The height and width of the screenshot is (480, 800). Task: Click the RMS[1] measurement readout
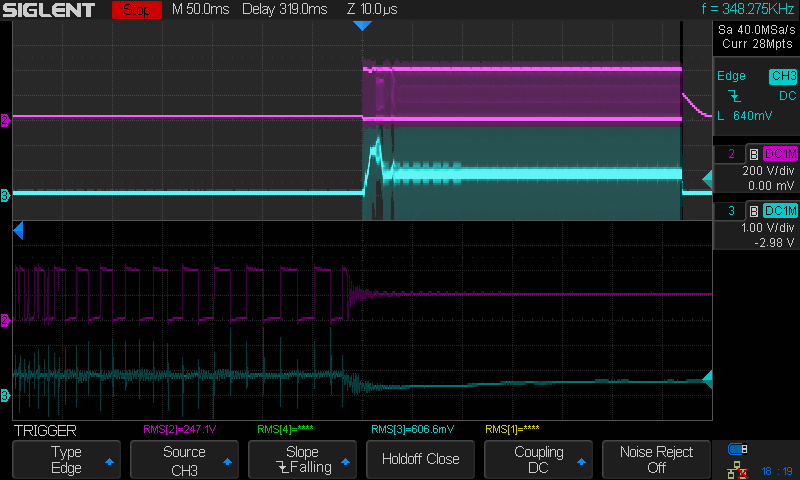click(x=512, y=430)
